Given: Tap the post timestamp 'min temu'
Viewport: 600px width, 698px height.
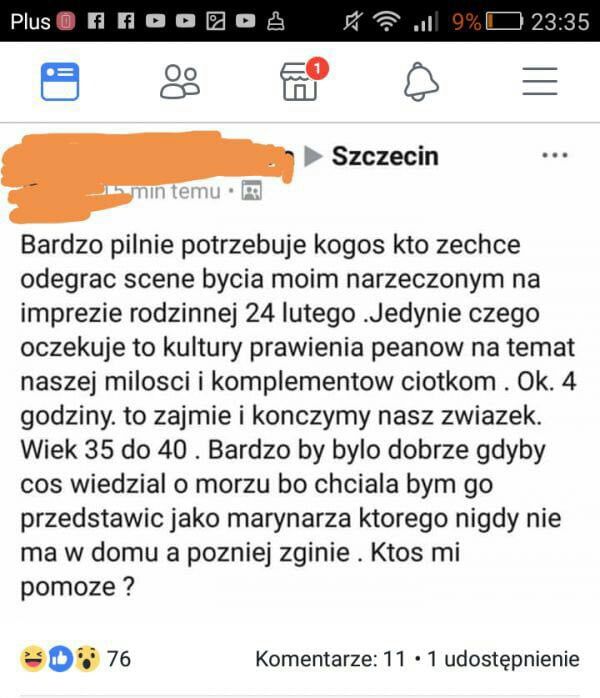Looking at the screenshot, I should (x=174, y=191).
